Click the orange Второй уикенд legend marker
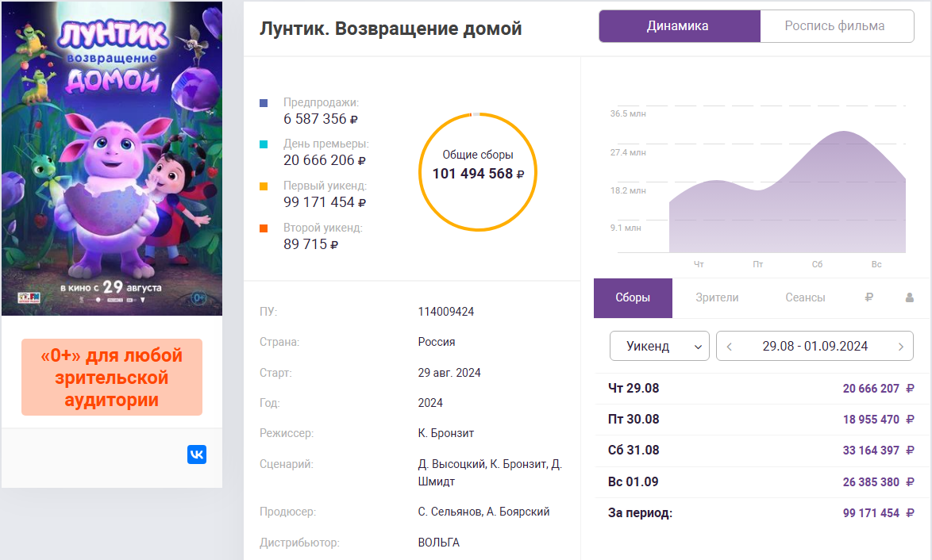Viewport: 932px width, 560px height. 264,228
